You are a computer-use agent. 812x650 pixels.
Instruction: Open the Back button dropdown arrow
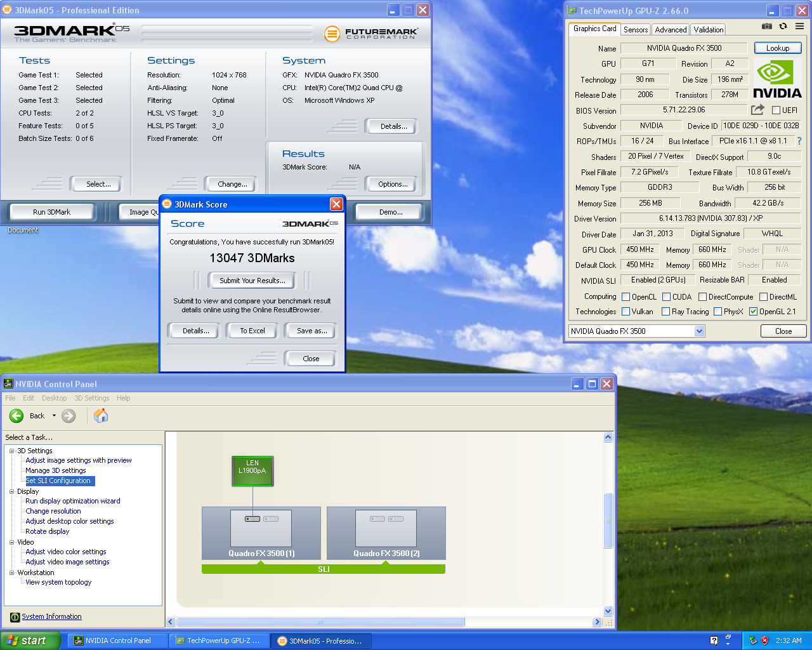[54, 416]
